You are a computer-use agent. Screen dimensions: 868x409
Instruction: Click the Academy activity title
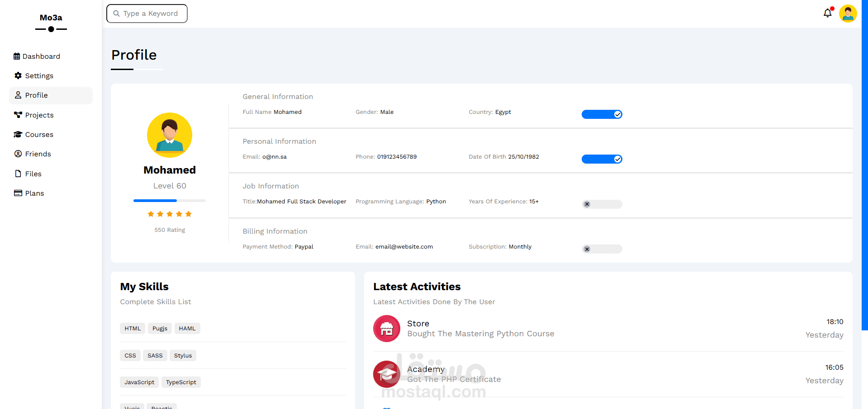coord(426,369)
